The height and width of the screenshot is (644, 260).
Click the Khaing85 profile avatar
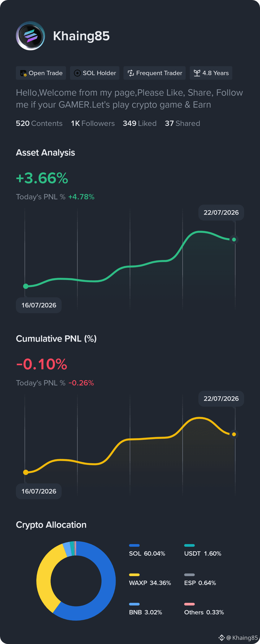tap(31, 36)
